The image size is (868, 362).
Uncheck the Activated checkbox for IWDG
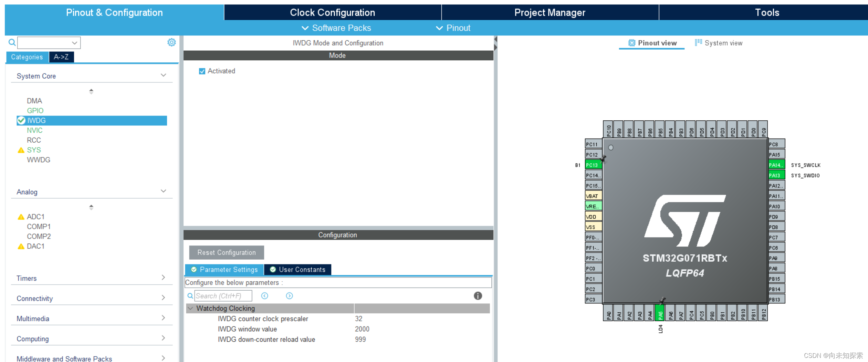[x=202, y=71]
